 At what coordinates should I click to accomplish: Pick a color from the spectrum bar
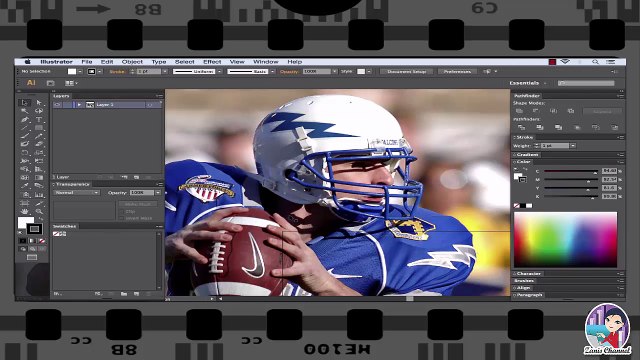(565, 240)
